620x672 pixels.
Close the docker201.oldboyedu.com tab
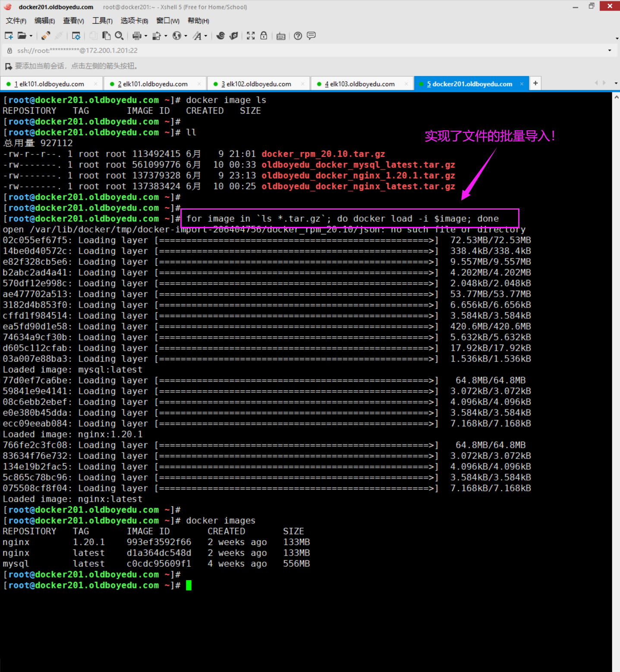(522, 84)
